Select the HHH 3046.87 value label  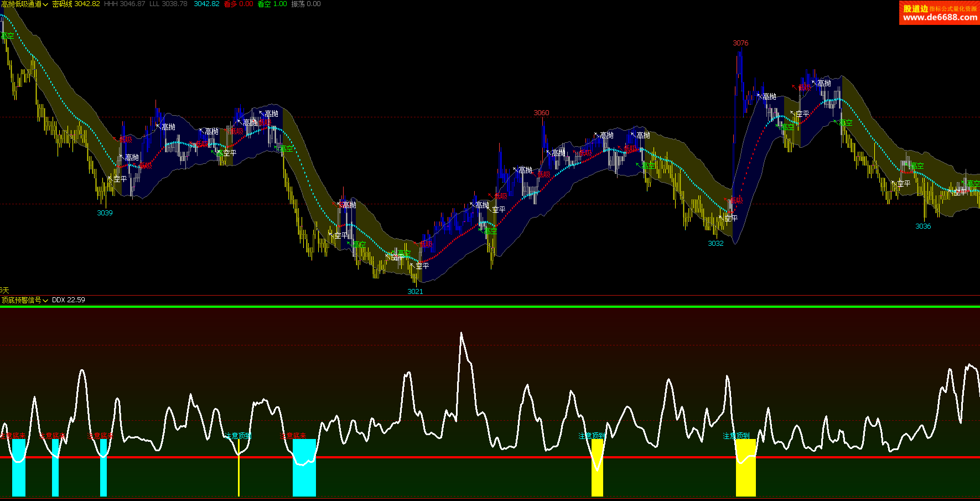(125, 4)
